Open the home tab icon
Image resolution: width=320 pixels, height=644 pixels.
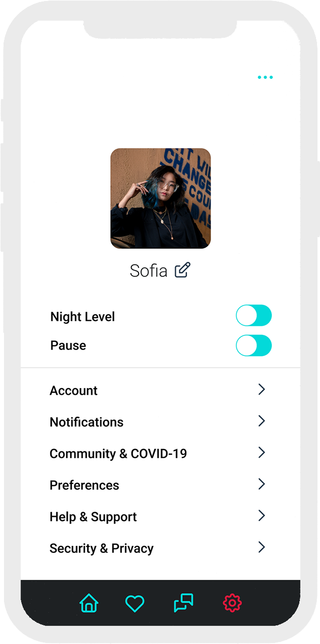(89, 603)
